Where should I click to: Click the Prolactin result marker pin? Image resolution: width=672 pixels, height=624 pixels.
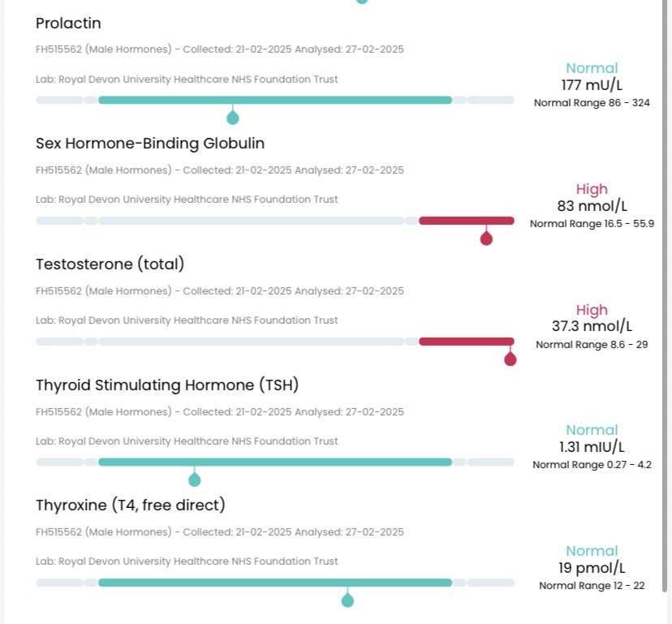[x=233, y=118]
